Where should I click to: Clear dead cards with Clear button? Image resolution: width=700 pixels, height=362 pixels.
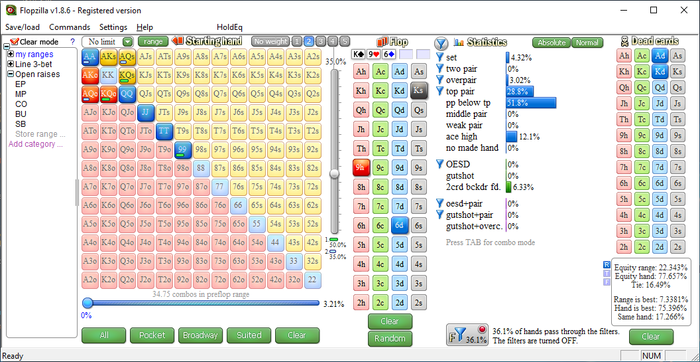click(x=651, y=337)
